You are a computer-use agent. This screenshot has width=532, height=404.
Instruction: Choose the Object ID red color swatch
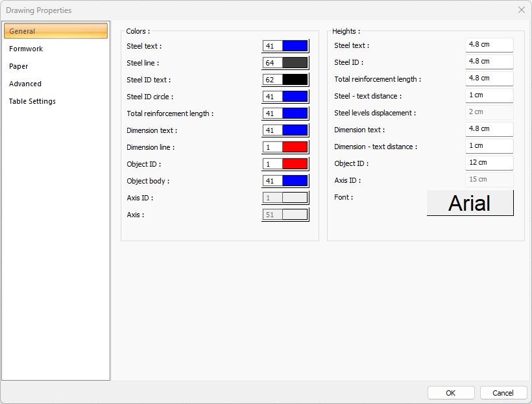[295, 164]
